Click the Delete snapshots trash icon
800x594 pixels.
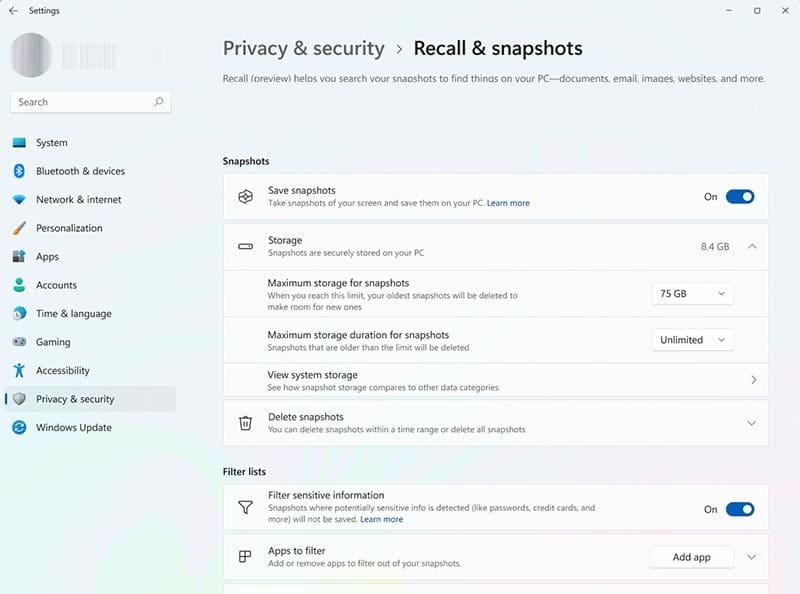245,423
